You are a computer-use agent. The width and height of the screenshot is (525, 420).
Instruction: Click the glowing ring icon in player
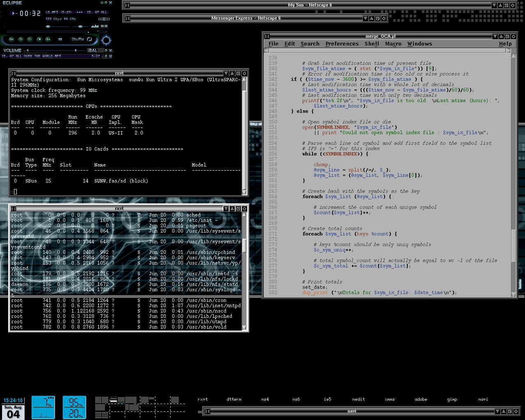[106, 40]
